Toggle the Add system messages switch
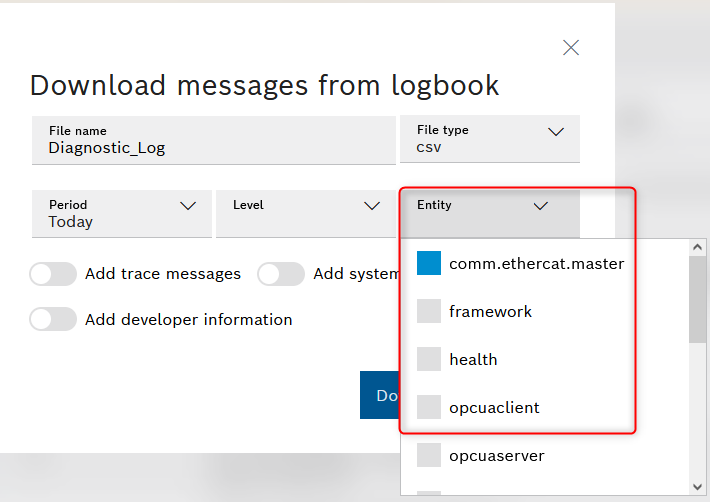This screenshot has height=502, width=710. pos(281,274)
